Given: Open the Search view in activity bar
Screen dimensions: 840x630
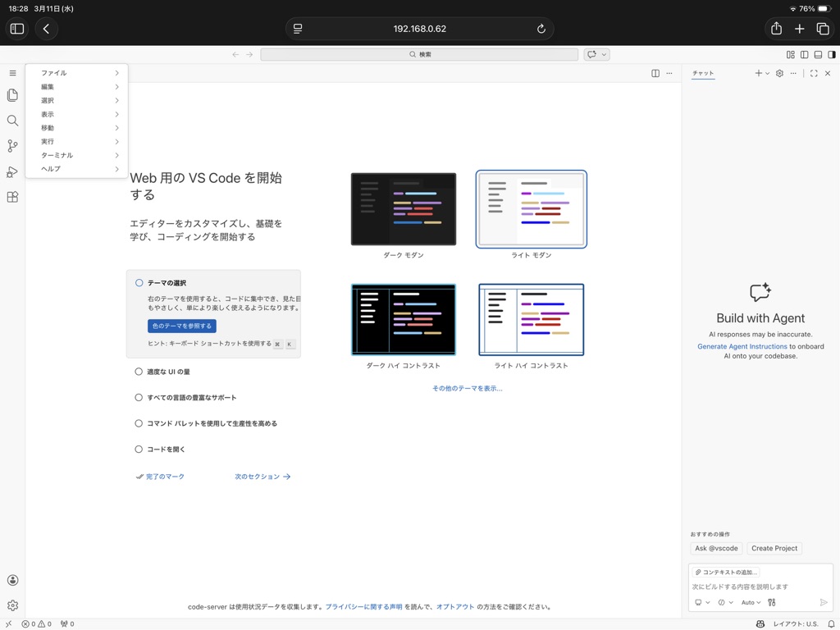Looking at the screenshot, I should click(12, 121).
